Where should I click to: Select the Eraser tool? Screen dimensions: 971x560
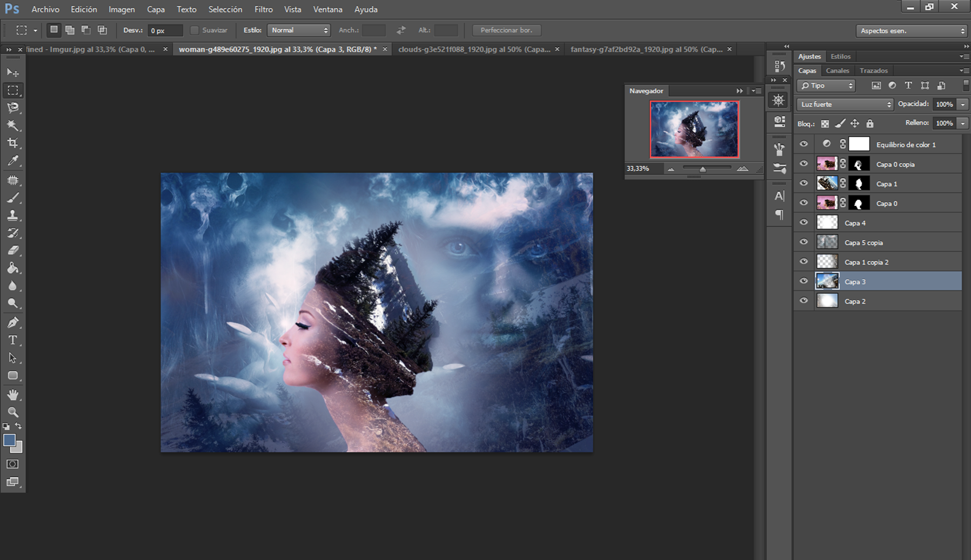pos(13,251)
